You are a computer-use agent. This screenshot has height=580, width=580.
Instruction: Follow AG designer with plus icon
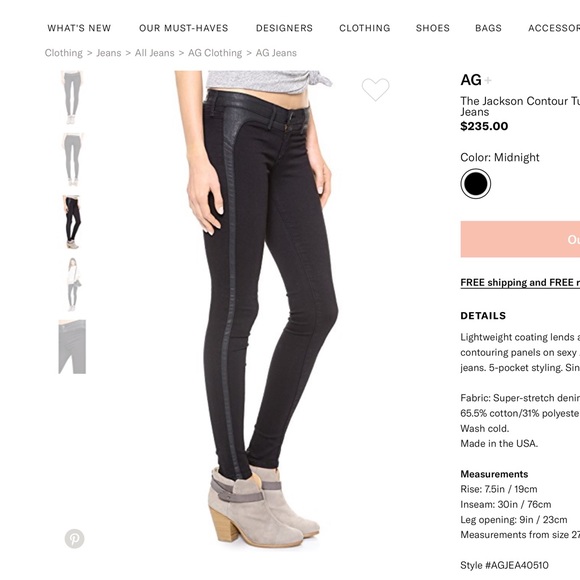coord(488,80)
